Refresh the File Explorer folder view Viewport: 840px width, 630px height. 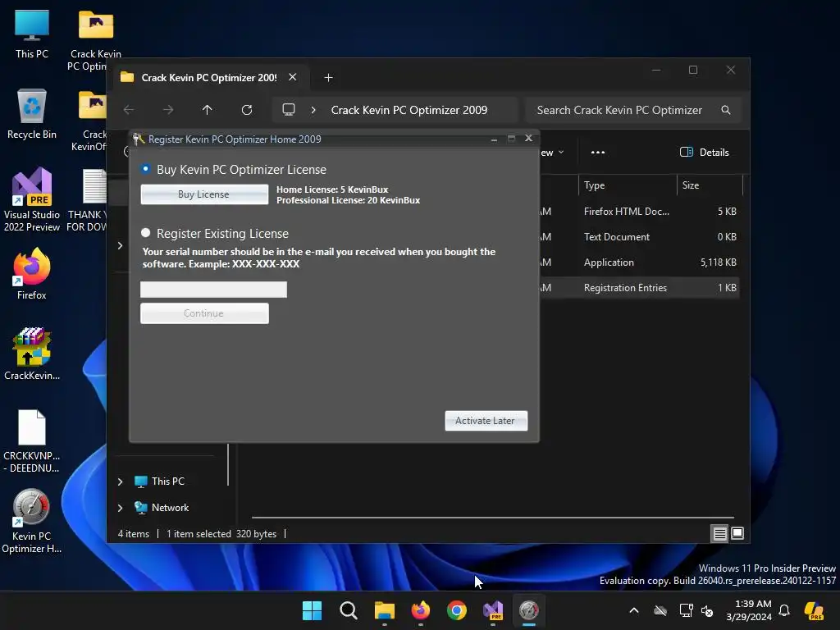tap(247, 110)
